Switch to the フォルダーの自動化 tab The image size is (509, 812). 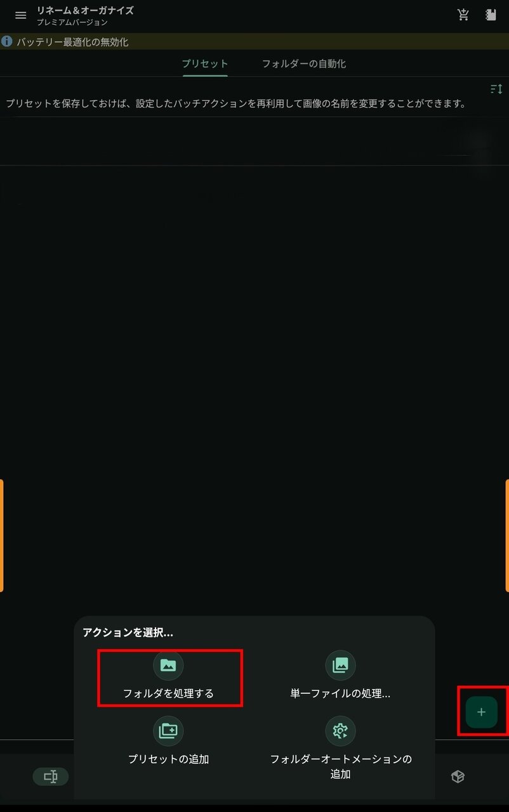pyautogui.click(x=304, y=63)
